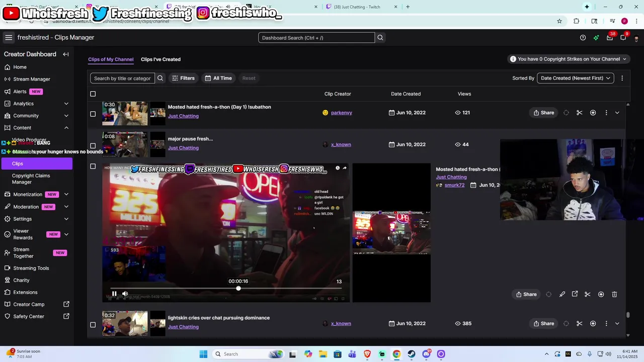644x362 pixels.
Task: Click the page vertical scrollbar thumb
Action: pos(628,315)
